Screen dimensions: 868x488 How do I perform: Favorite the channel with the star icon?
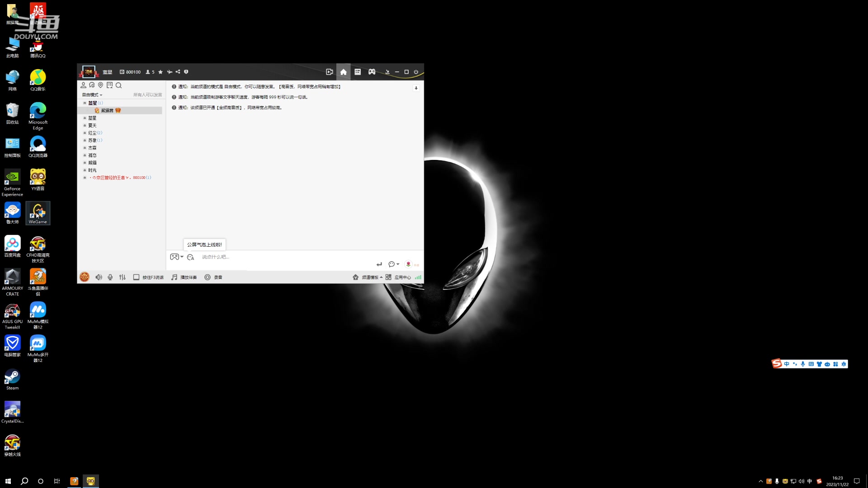pyautogui.click(x=160, y=72)
